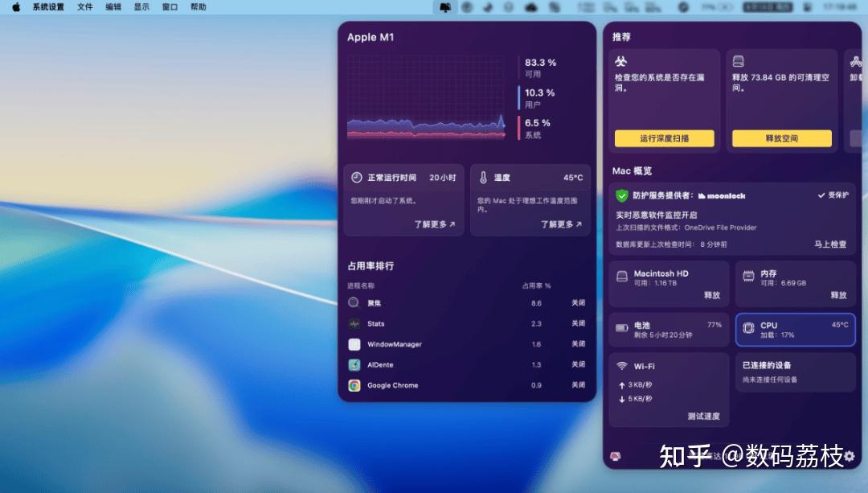Click the CleanMyMac monitor icon in menu bar
This screenshot has width=868, height=493.
point(445,7)
